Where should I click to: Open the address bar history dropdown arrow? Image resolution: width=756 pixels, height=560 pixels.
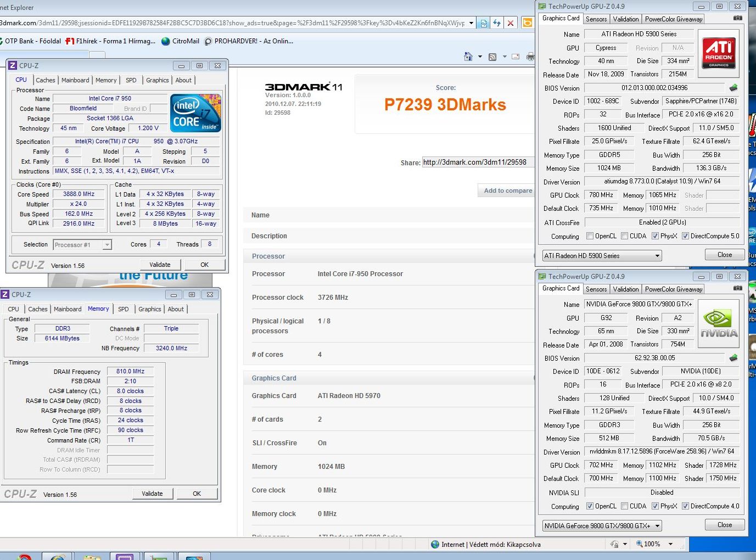click(471, 23)
